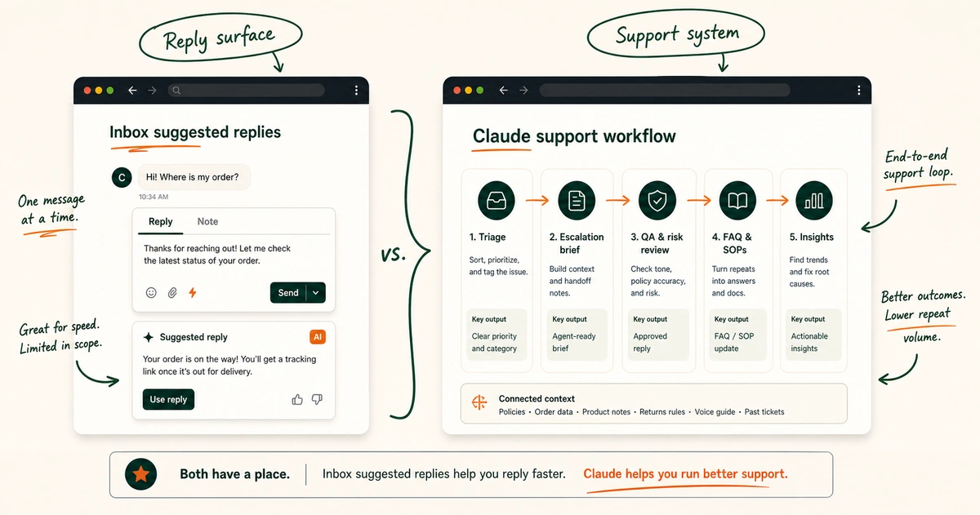Click the '1. Triage' step title
Screen dimensions: 980x515
point(488,238)
